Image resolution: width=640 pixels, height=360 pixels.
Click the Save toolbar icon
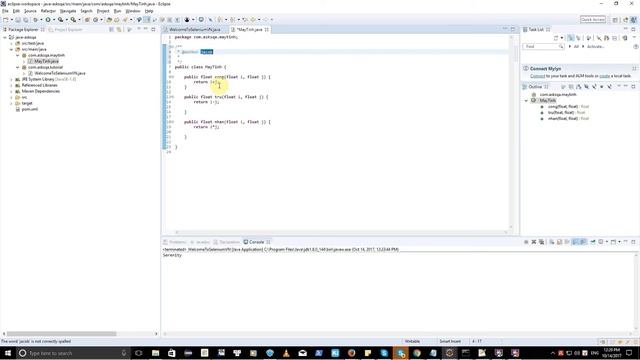18,20
